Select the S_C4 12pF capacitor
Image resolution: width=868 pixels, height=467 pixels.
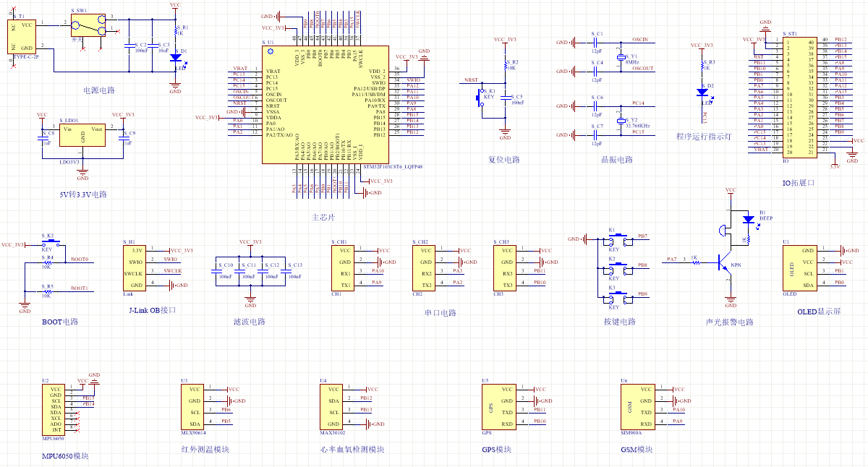[x=597, y=72]
